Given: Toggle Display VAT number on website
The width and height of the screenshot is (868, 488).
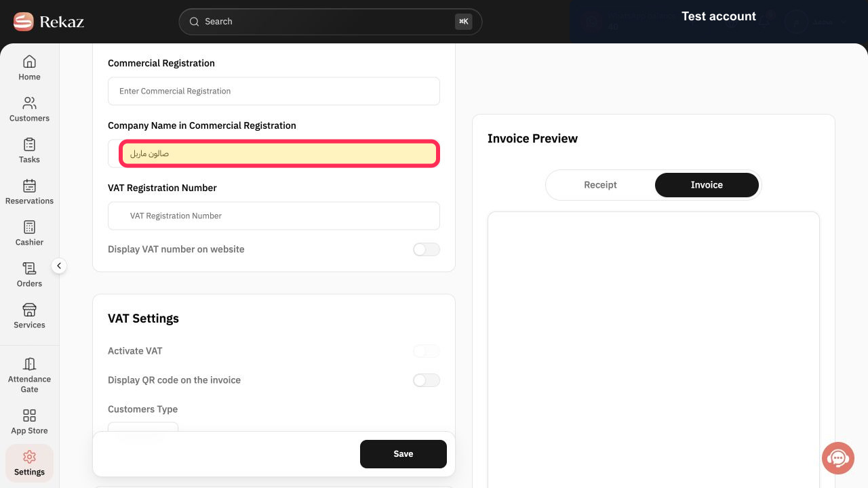Looking at the screenshot, I should pyautogui.click(x=427, y=249).
